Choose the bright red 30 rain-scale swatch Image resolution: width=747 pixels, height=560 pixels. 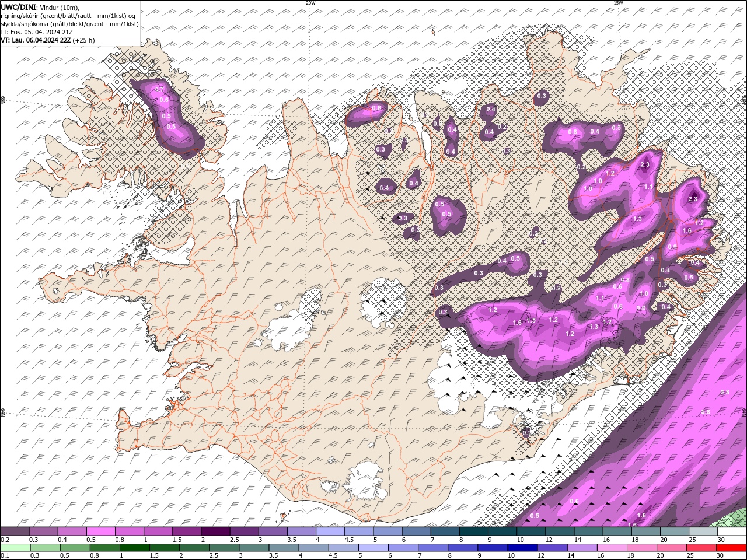point(731,547)
